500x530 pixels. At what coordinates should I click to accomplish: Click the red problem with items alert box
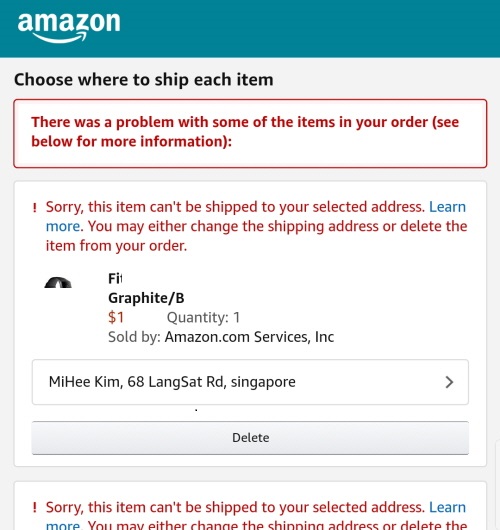pyautogui.click(x=250, y=133)
